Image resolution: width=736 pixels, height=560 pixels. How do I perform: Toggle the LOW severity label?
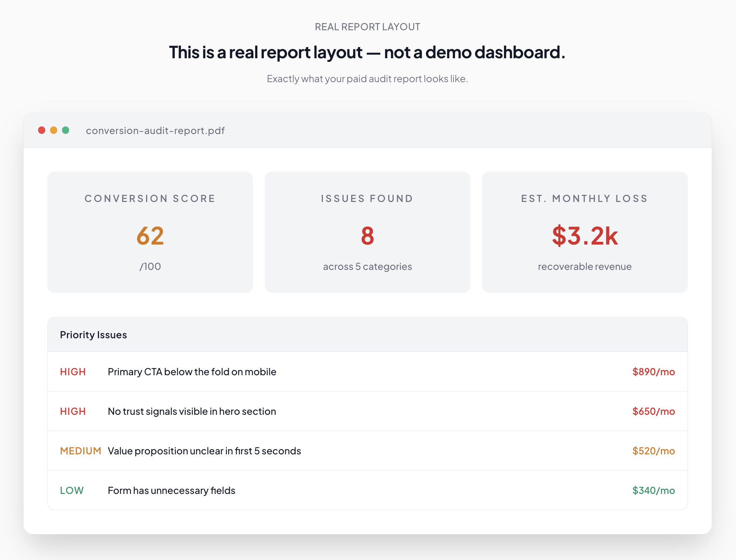click(x=72, y=491)
